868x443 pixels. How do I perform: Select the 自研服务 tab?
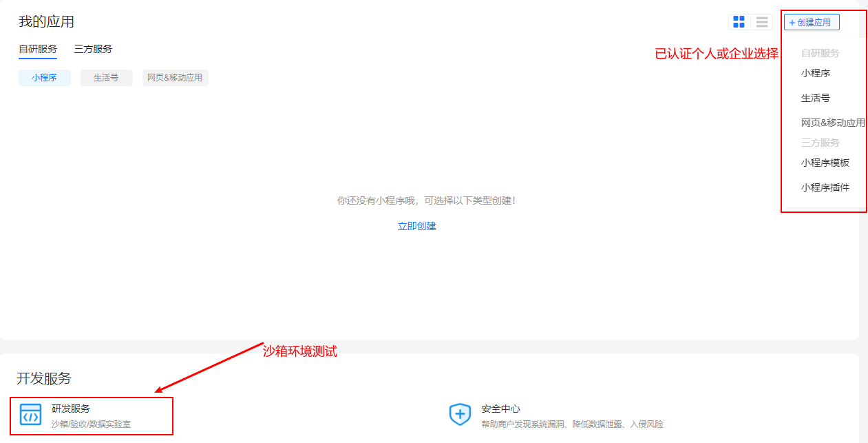coord(38,49)
